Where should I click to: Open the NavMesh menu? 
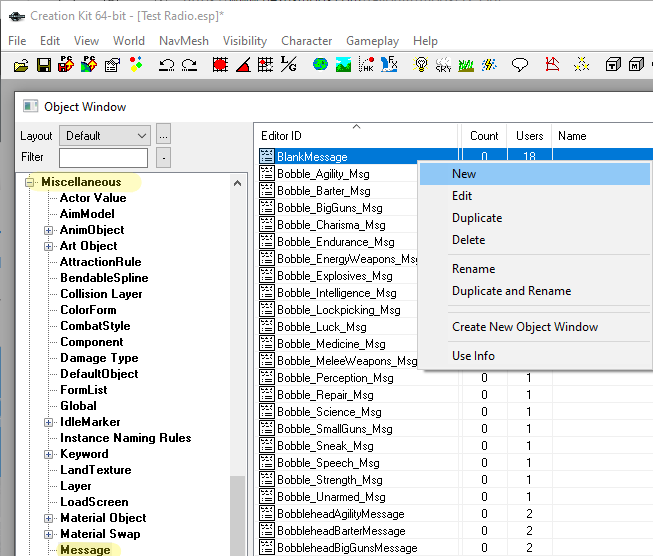click(184, 41)
